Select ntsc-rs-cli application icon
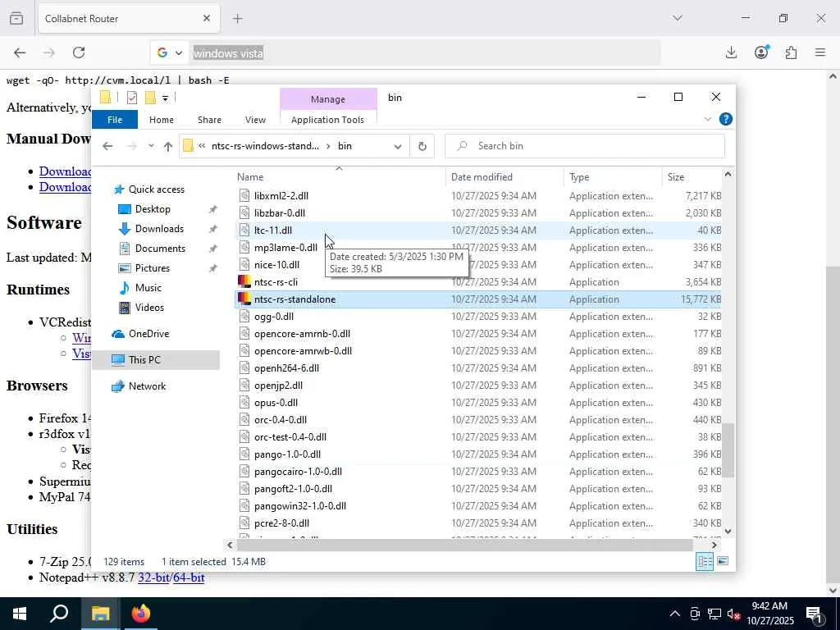 click(244, 282)
